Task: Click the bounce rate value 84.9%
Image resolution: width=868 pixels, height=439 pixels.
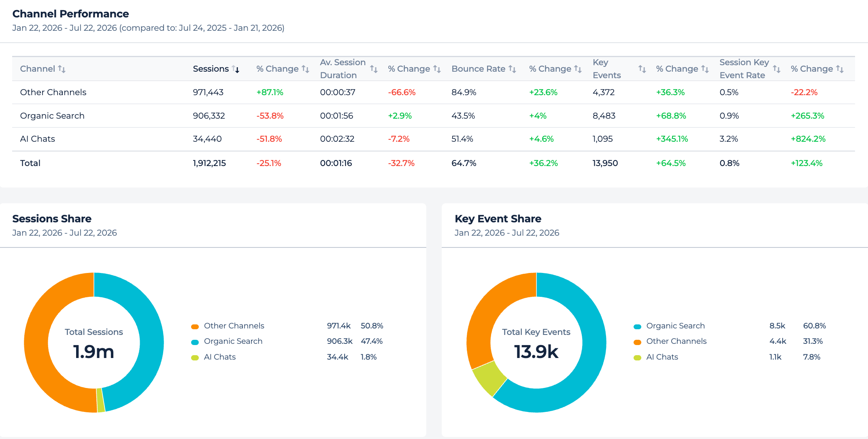Action: tap(464, 92)
